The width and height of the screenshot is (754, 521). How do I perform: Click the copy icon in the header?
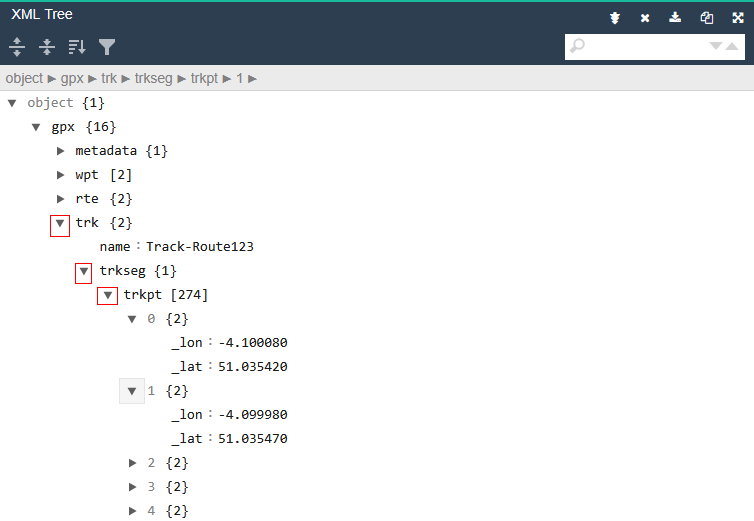pos(707,17)
